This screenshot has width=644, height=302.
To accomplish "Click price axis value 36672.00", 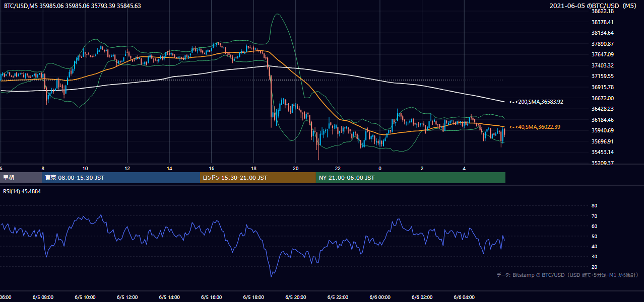I will [x=602, y=98].
